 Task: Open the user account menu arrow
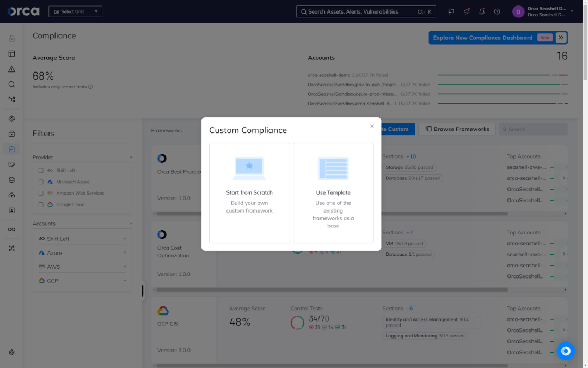point(572,11)
